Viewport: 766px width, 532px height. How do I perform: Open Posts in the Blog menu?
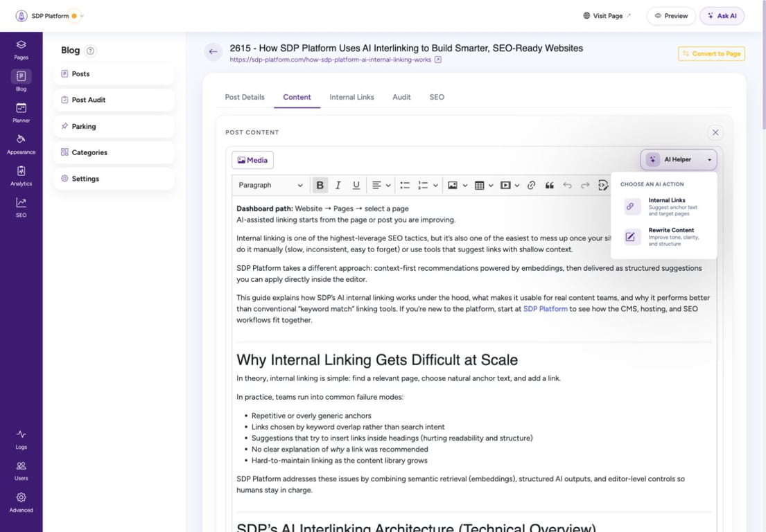[x=114, y=73]
